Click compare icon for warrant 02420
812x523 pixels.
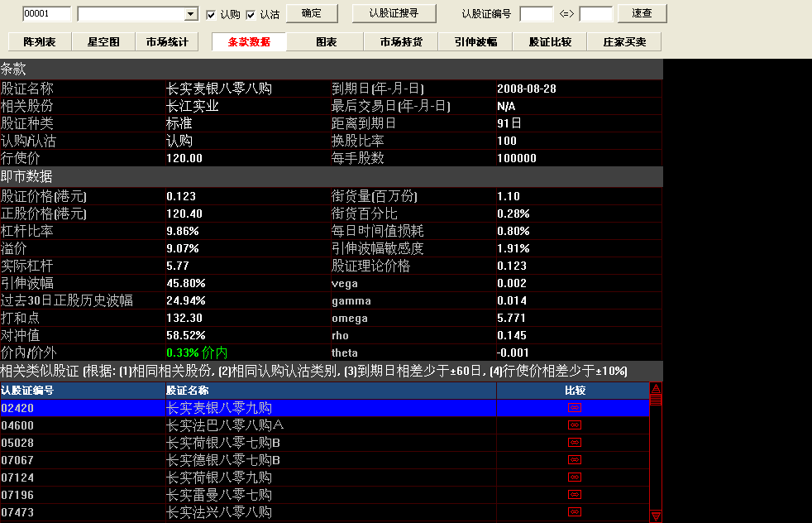pyautogui.click(x=575, y=408)
